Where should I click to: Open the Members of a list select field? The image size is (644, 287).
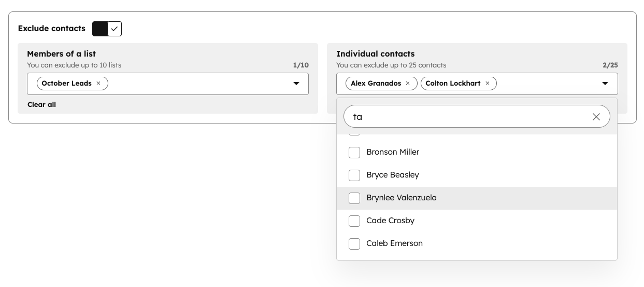tap(197, 84)
